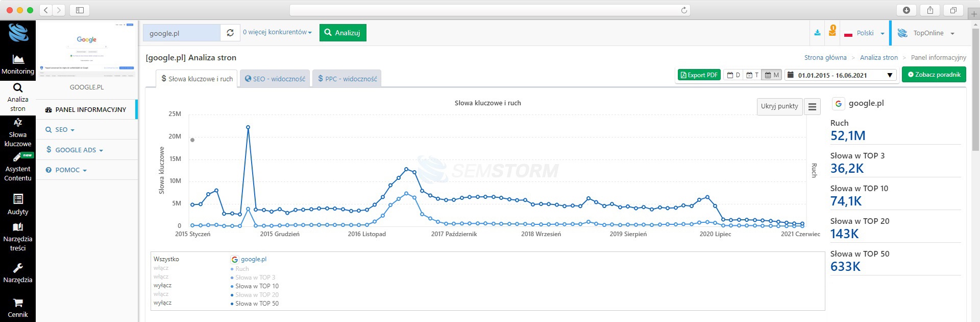Click the blue download icon in top bar
This screenshot has width=980, height=322.
click(817, 33)
